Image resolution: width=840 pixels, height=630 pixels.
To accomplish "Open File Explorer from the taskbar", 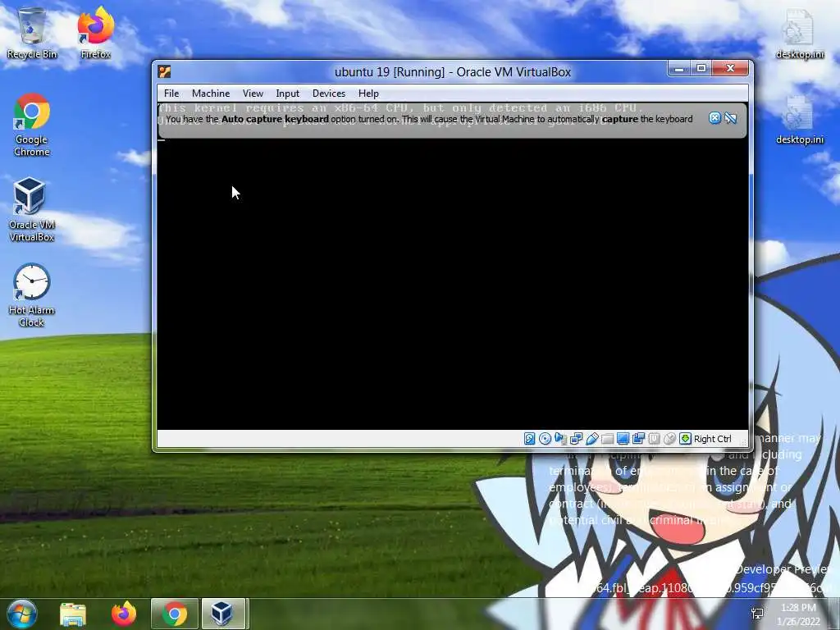I will [x=73, y=614].
